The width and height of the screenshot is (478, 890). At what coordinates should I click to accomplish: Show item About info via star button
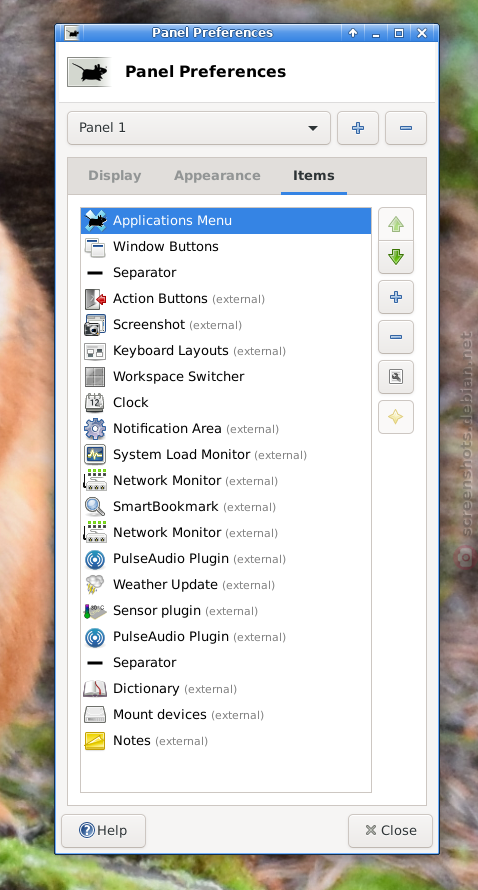(396, 417)
